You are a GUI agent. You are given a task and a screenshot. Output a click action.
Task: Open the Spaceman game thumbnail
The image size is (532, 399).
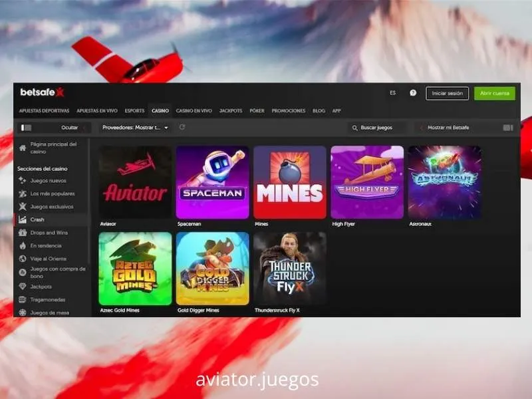click(212, 182)
